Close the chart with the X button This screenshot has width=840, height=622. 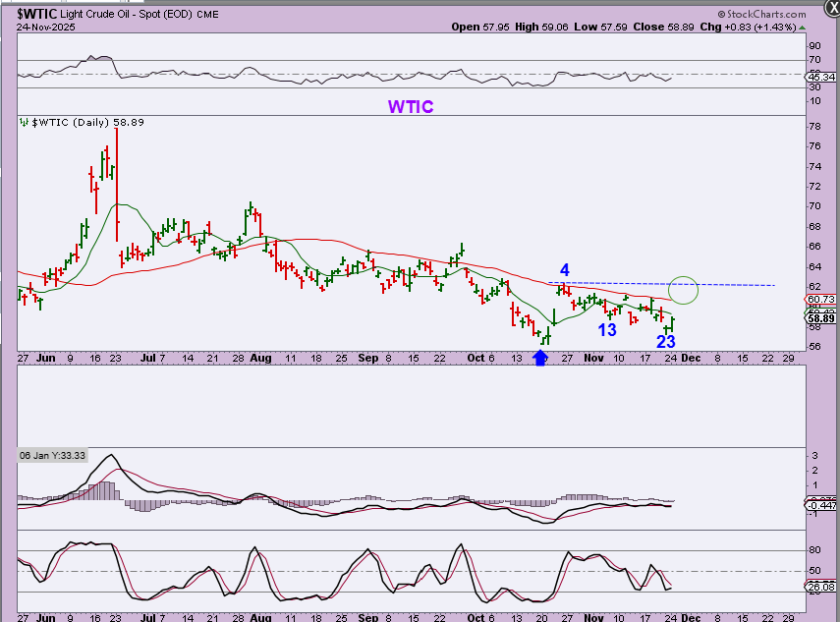[x=832, y=6]
